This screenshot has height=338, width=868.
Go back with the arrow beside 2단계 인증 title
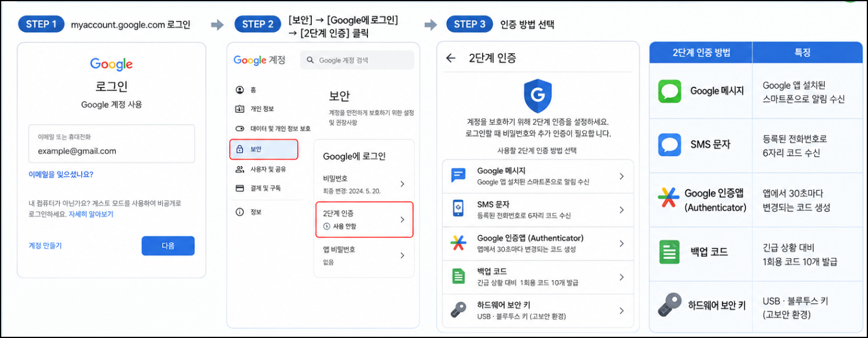pos(451,59)
